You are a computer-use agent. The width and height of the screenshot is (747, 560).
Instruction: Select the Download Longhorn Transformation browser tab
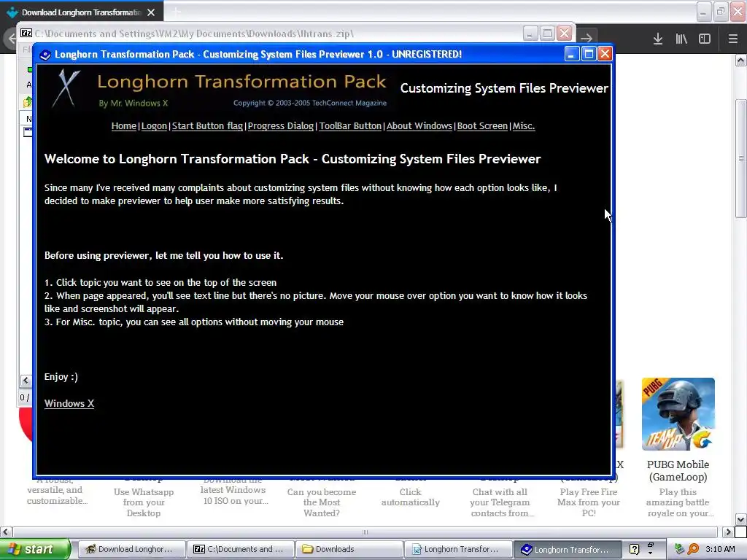(82, 12)
